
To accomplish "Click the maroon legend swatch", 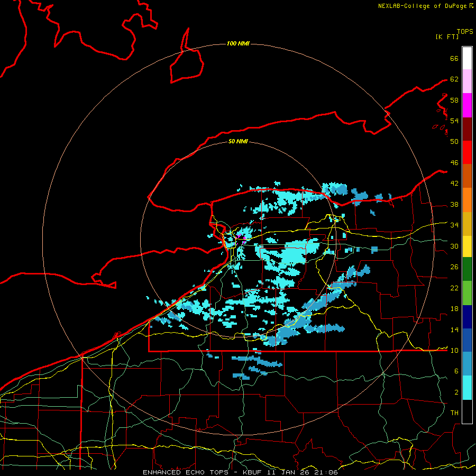I will [467, 129].
